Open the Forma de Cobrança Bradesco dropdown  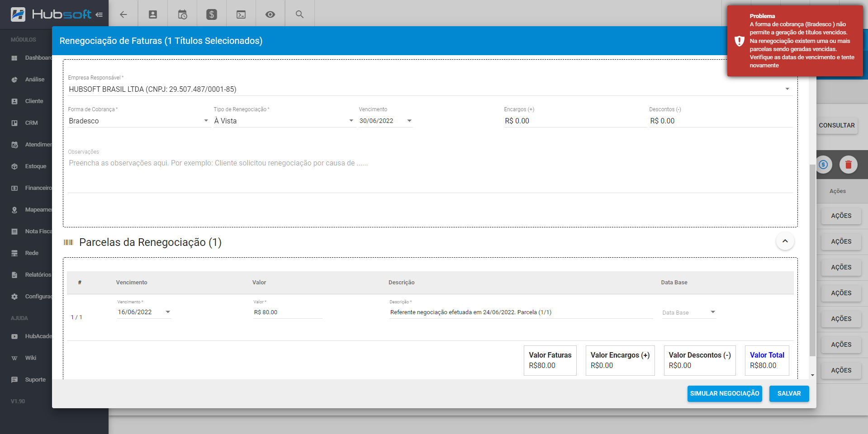pos(139,121)
